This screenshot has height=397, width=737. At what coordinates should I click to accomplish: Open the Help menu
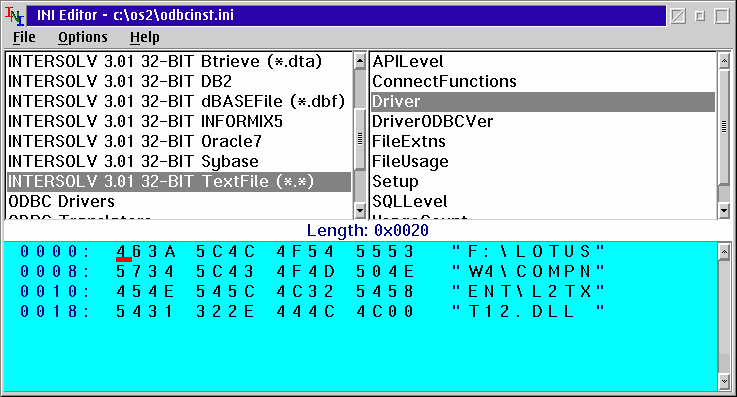(145, 37)
